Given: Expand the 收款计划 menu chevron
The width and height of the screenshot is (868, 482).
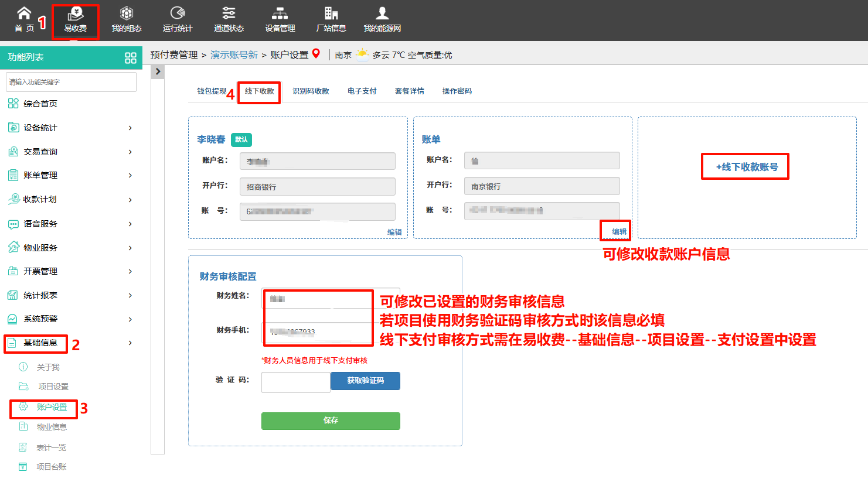Looking at the screenshot, I should [130, 200].
